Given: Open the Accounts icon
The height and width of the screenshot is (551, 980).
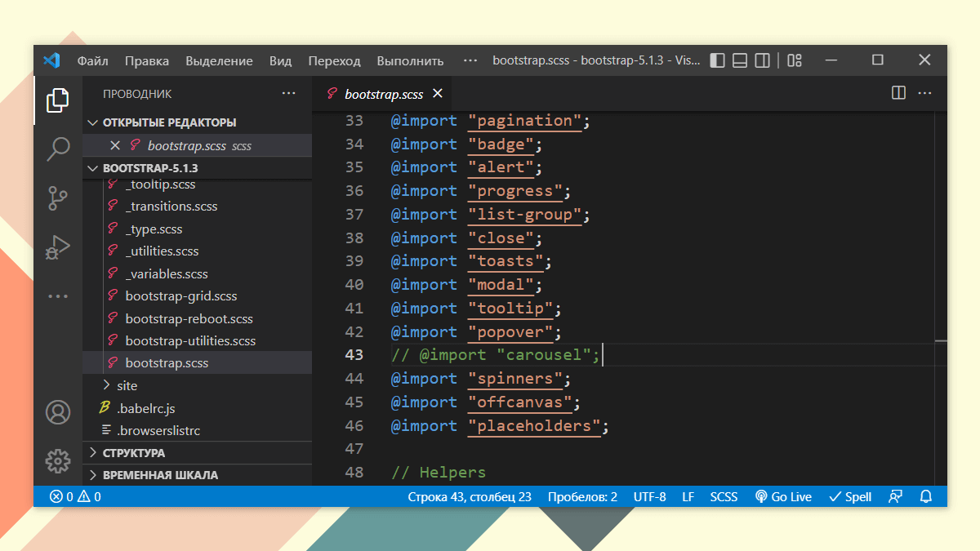Looking at the screenshot, I should 57,412.
